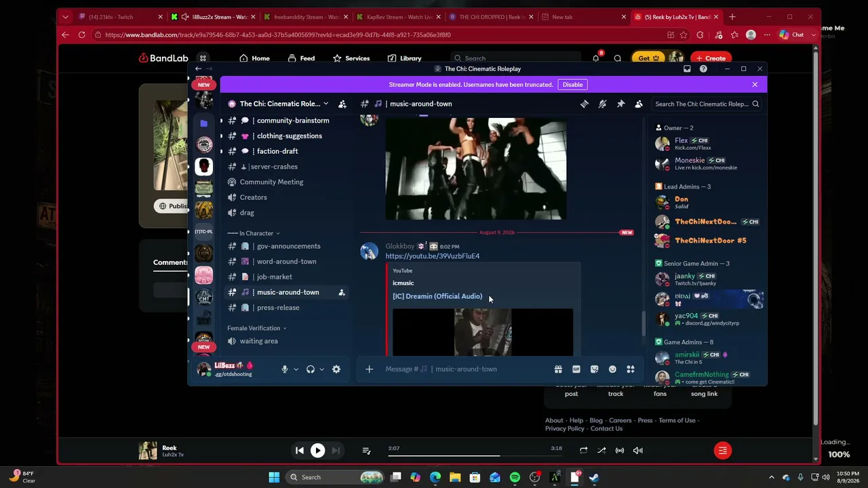Image resolution: width=868 pixels, height=488 pixels.
Task: Play the Reek track in BandLab player
Action: (317, 451)
